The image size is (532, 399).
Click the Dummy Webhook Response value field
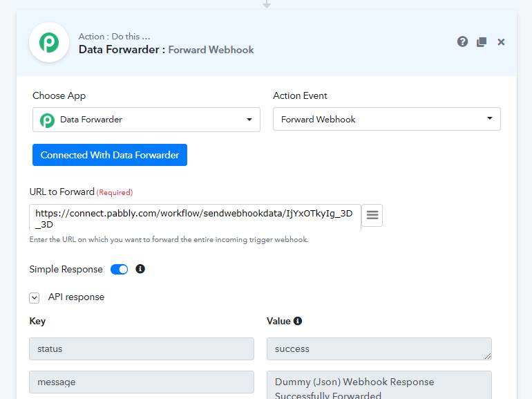[379, 386]
